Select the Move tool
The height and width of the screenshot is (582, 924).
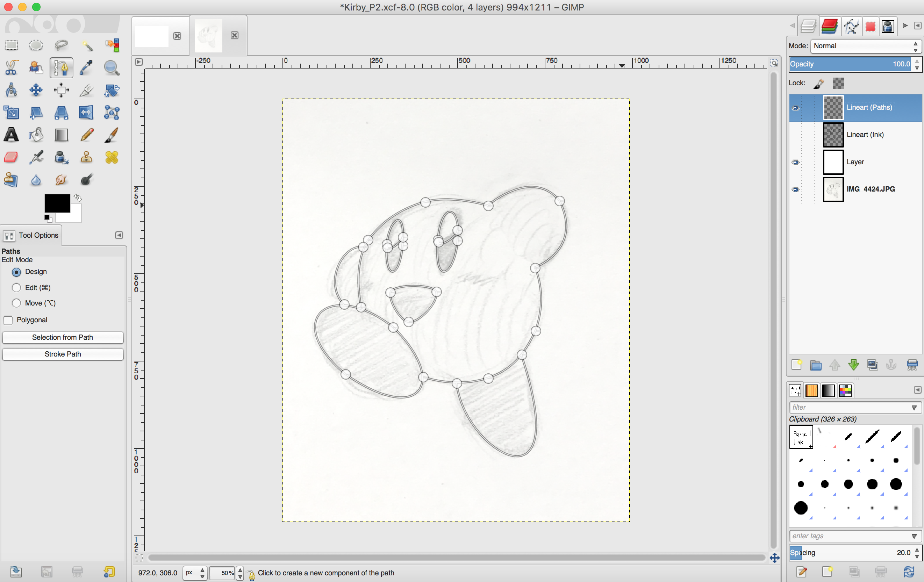click(36, 90)
